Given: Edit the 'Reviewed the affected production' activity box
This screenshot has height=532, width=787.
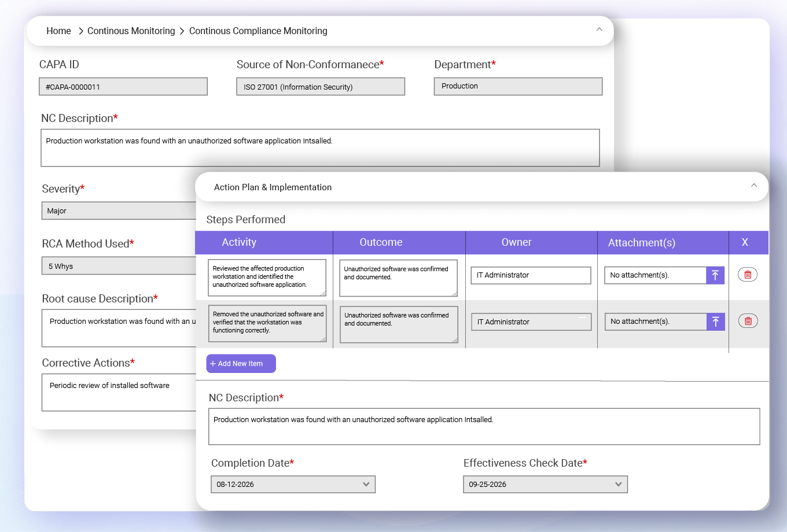Looking at the screenshot, I should point(267,278).
